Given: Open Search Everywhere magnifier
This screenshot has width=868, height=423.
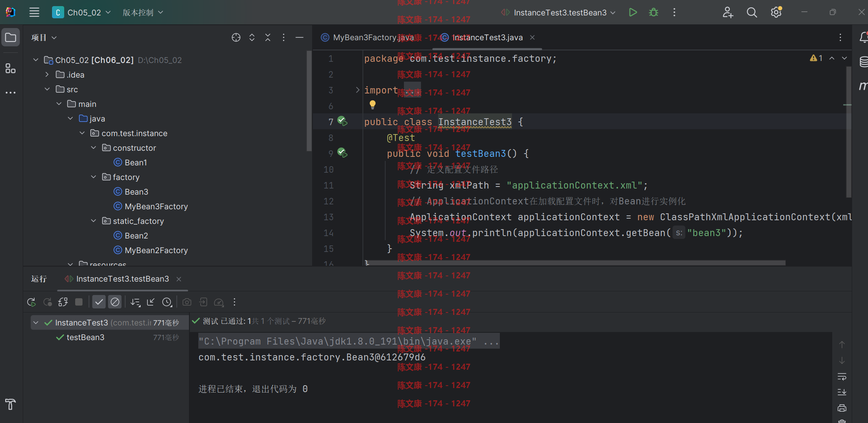Looking at the screenshot, I should pyautogui.click(x=752, y=12).
